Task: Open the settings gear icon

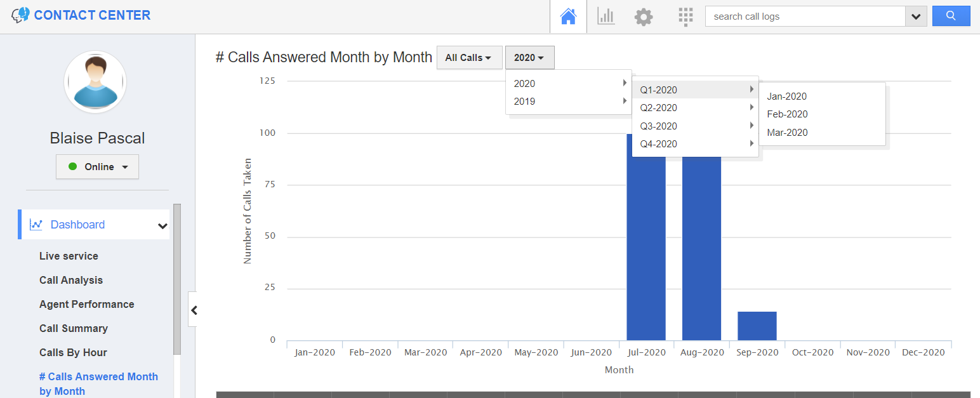Action: [x=643, y=16]
